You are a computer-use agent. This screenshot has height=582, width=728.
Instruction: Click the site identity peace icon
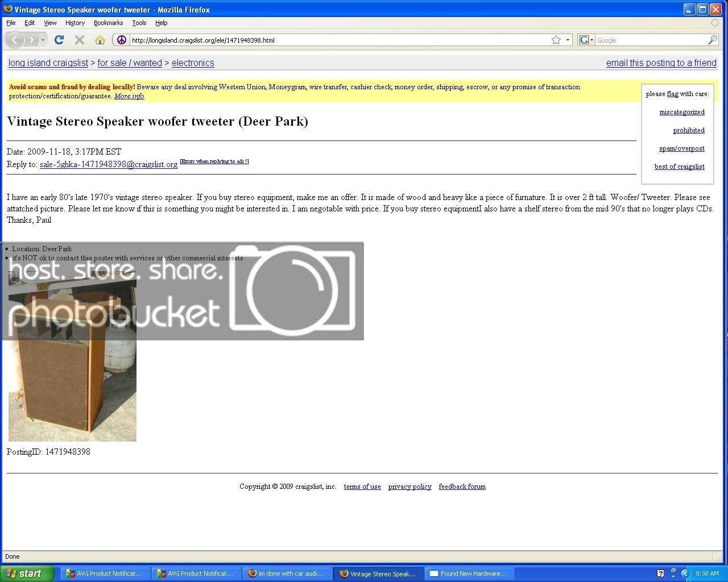point(121,40)
